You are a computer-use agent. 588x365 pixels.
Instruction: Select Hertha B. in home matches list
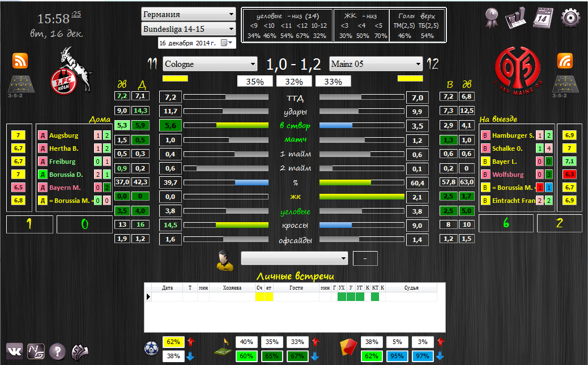point(64,148)
